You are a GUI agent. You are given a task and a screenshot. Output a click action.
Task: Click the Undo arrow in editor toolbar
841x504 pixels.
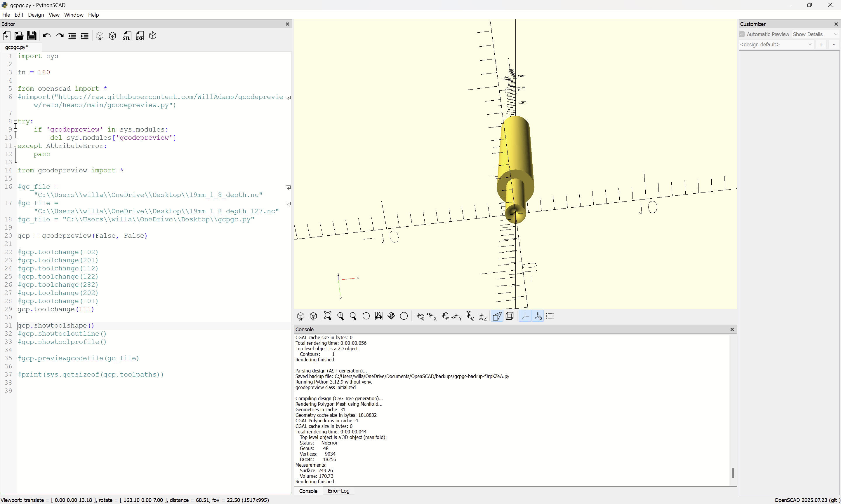(x=46, y=36)
